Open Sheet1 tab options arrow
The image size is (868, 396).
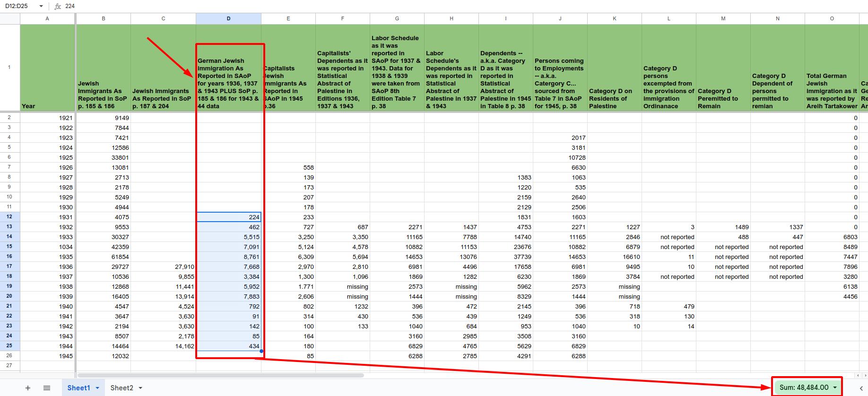(97, 388)
